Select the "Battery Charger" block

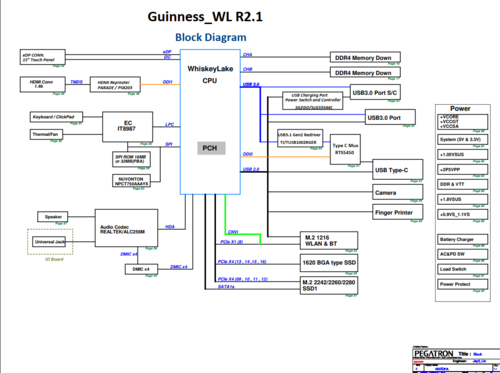click(x=462, y=239)
